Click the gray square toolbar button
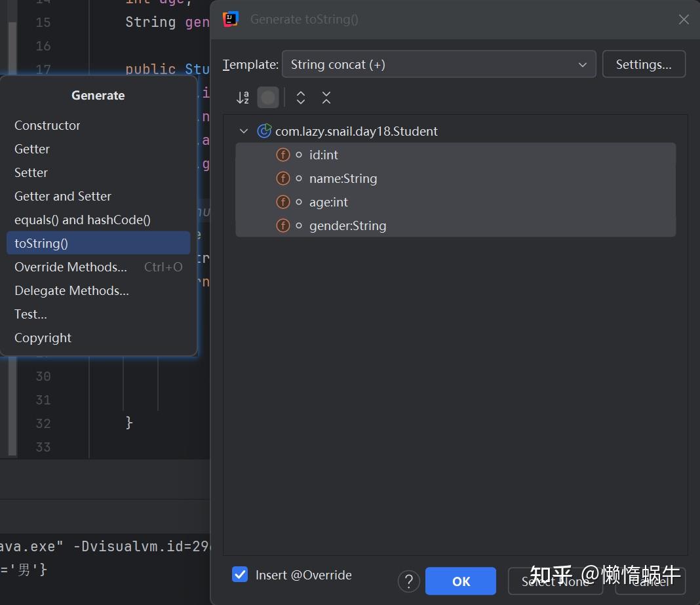This screenshot has height=605, width=700. pyautogui.click(x=268, y=97)
